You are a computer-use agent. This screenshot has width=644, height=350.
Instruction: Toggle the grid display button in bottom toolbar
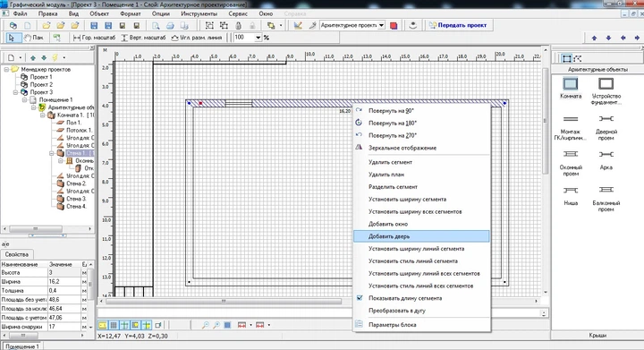(114, 325)
